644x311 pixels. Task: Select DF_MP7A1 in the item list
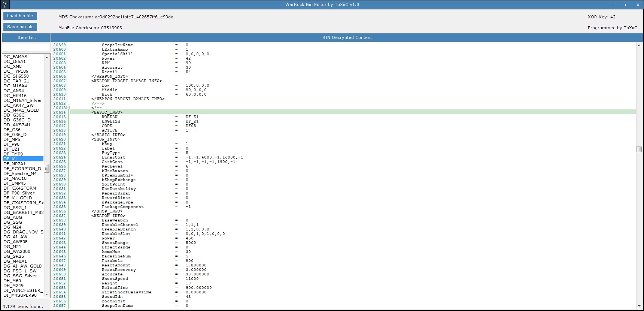[15, 164]
